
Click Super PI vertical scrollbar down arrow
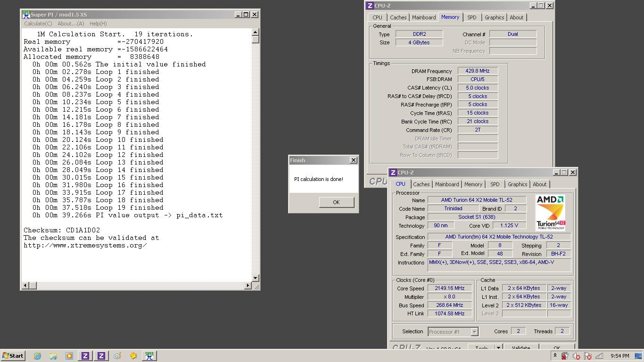(x=255, y=278)
